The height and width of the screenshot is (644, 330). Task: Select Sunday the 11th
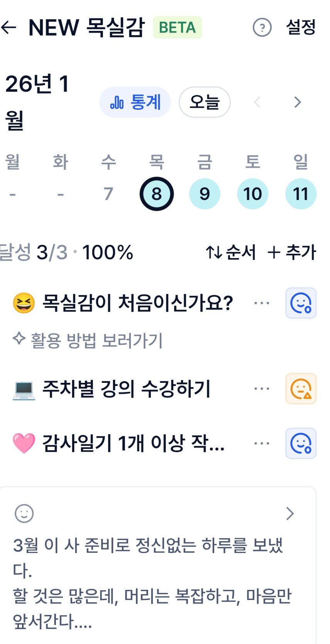coord(301,194)
